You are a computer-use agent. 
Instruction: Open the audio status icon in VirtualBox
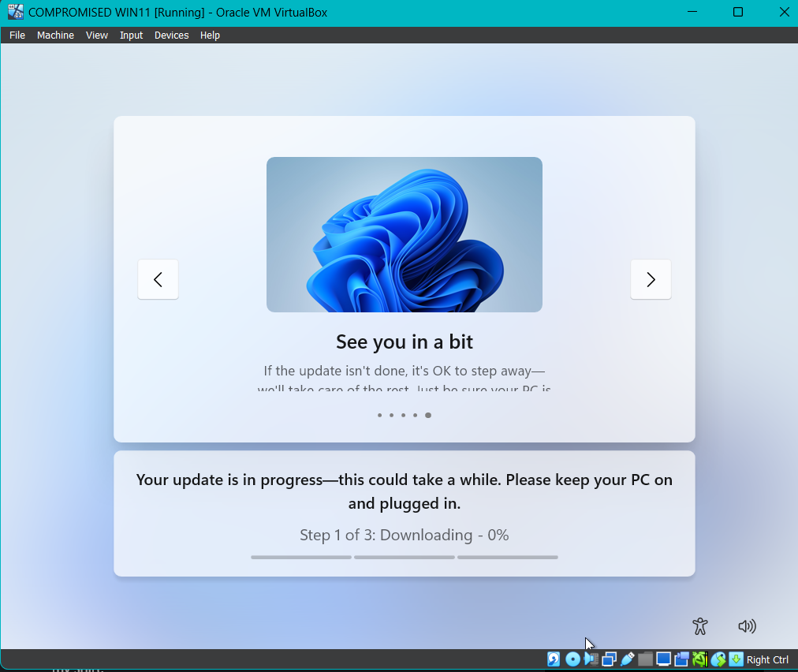[x=591, y=659]
